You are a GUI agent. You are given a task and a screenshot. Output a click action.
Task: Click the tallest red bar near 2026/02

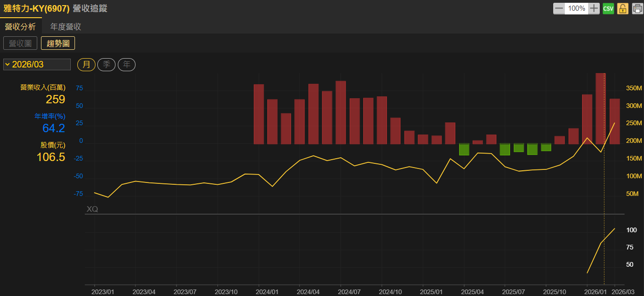pyautogui.click(x=601, y=109)
